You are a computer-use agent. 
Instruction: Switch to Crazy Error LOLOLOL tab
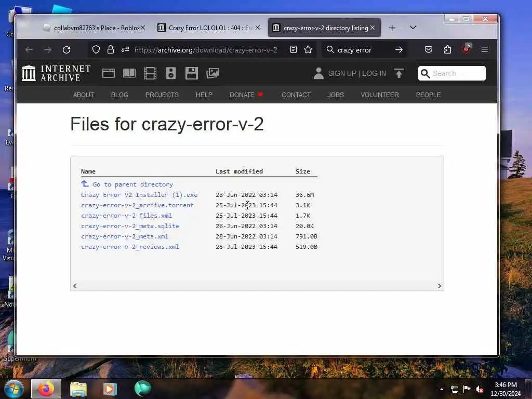click(206, 28)
